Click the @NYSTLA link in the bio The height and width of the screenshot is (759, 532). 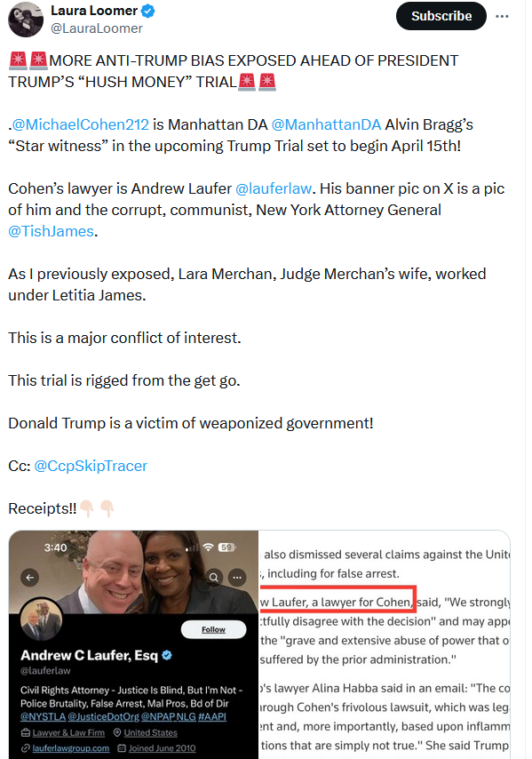click(43, 716)
